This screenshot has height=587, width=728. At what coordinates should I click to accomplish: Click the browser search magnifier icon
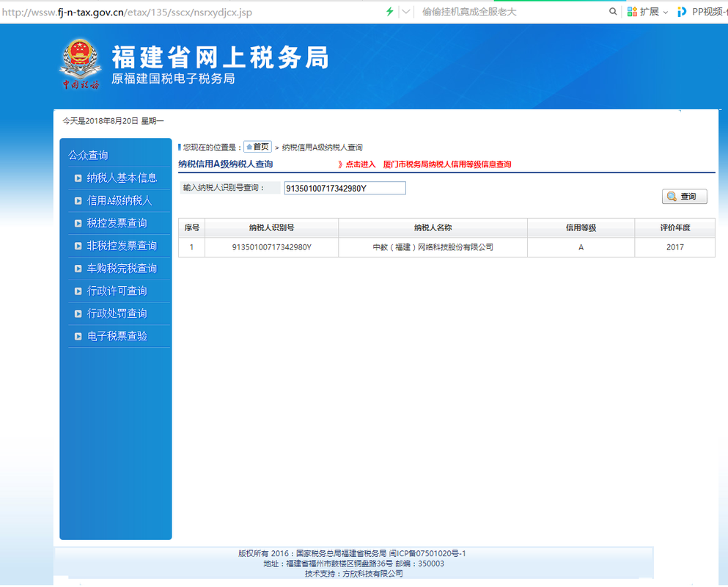[613, 12]
